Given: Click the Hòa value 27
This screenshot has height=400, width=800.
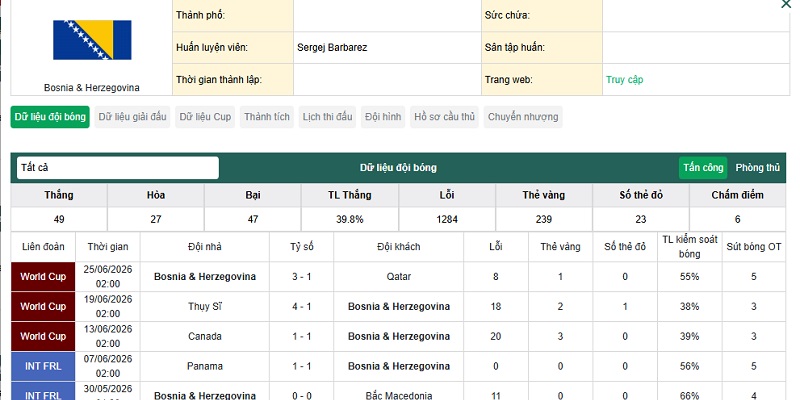Looking at the screenshot, I should [x=156, y=219].
